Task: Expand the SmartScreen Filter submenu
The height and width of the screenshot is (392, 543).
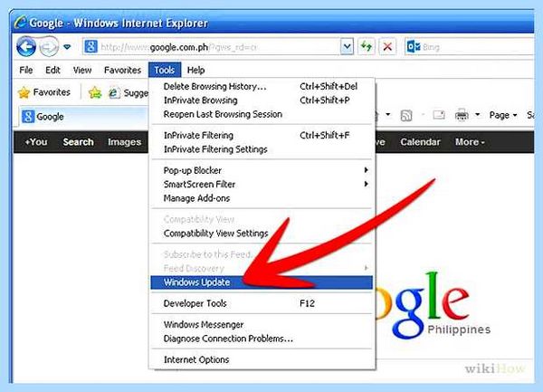Action: click(262, 184)
